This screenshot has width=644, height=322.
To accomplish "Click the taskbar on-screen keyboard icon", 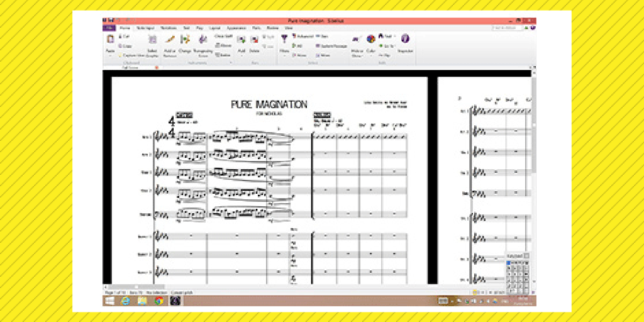I will 442,301.
